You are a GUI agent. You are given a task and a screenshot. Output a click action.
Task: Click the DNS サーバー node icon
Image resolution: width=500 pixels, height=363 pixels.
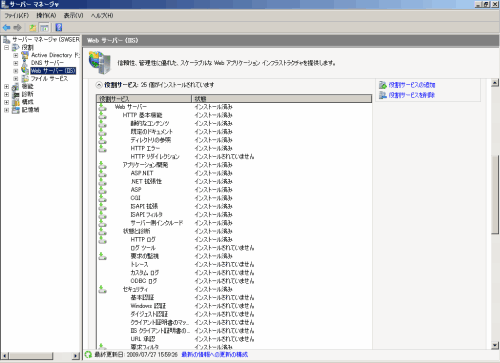coord(25,63)
